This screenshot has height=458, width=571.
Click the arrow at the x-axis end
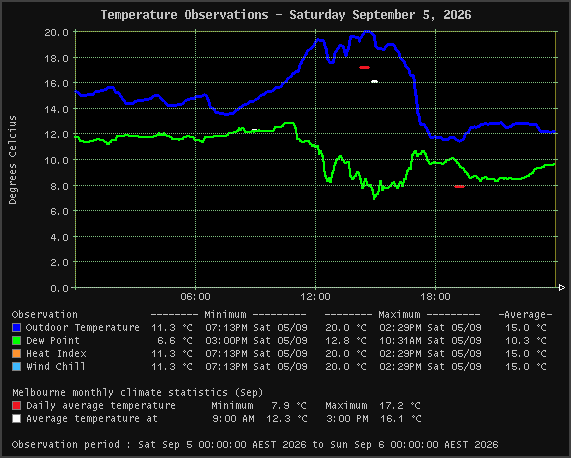pyautogui.click(x=562, y=288)
